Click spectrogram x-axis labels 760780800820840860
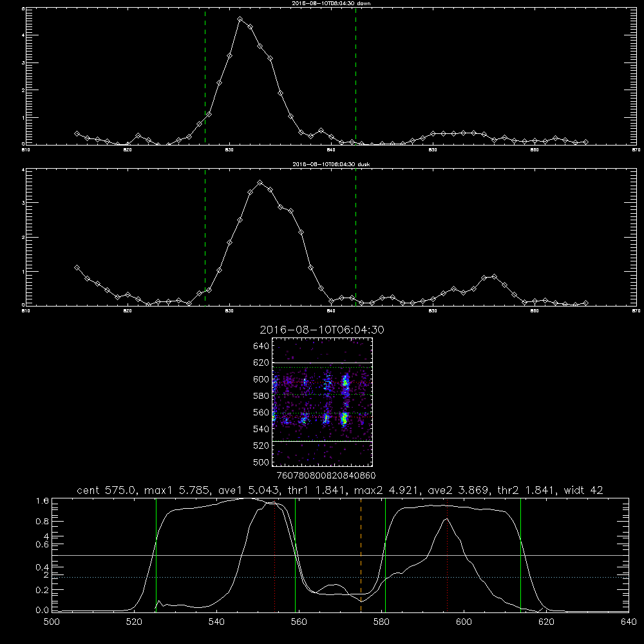The width and height of the screenshot is (644, 644). point(327,475)
